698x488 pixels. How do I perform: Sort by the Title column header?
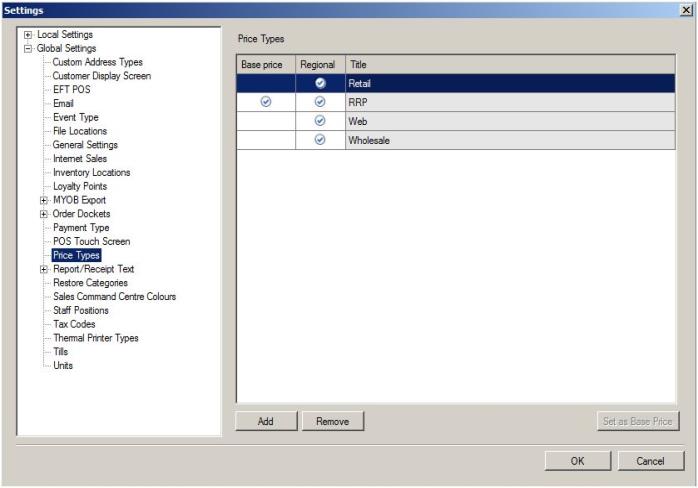pos(509,64)
